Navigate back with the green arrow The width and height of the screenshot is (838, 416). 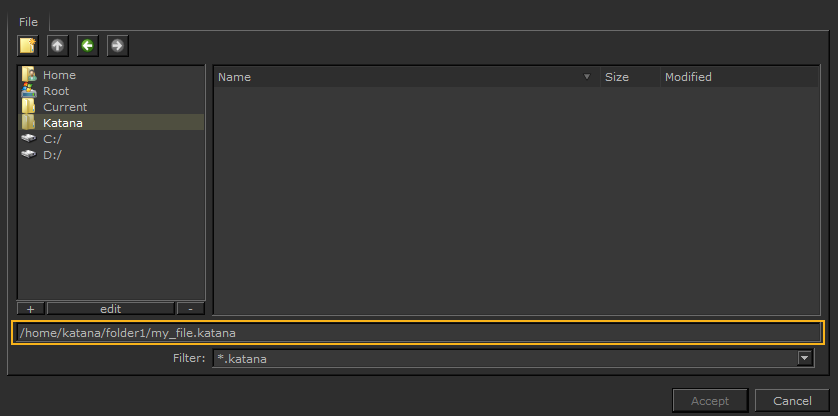coord(88,46)
